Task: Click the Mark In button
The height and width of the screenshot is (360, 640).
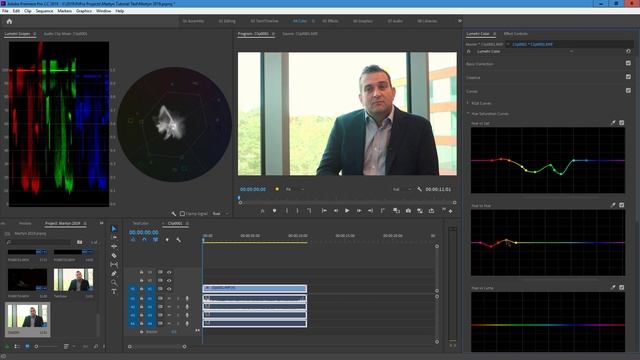Action: (287, 211)
